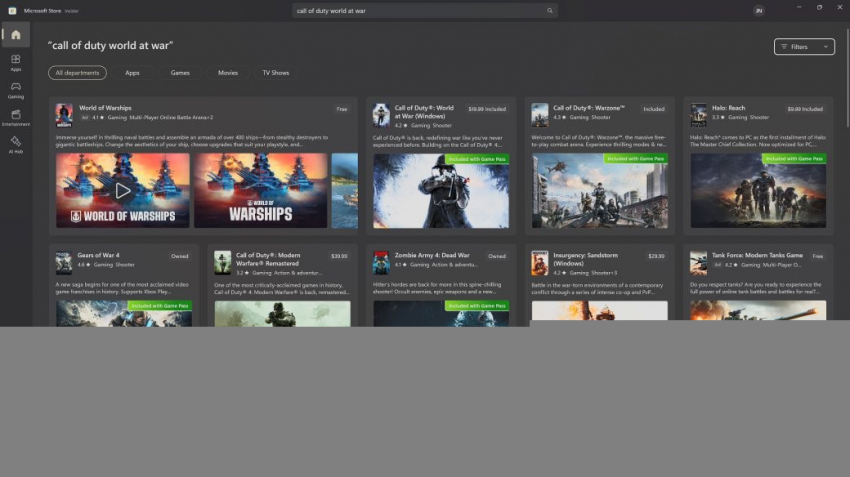Open the World of Warships title link
The width and height of the screenshot is (850, 477).
coord(105,108)
